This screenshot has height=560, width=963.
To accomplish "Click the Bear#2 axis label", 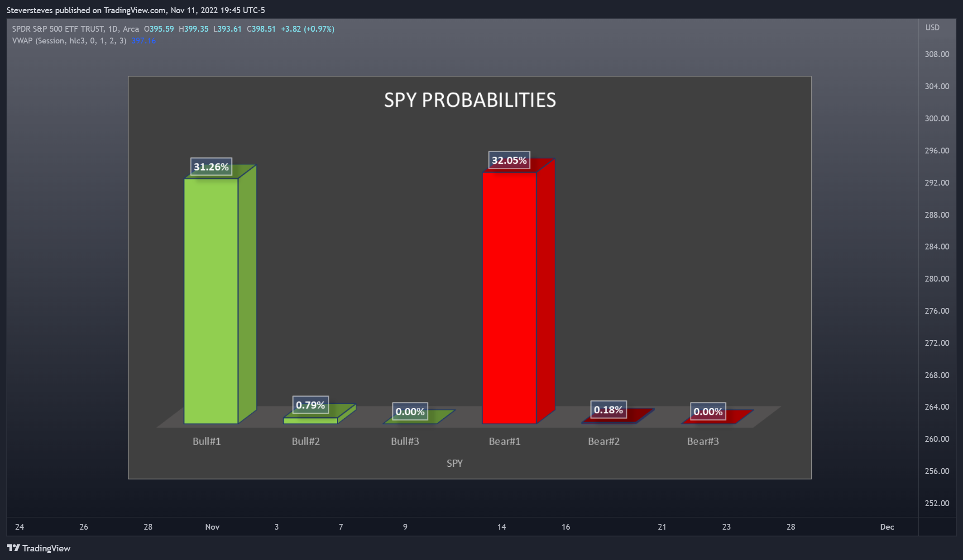I will 604,441.
